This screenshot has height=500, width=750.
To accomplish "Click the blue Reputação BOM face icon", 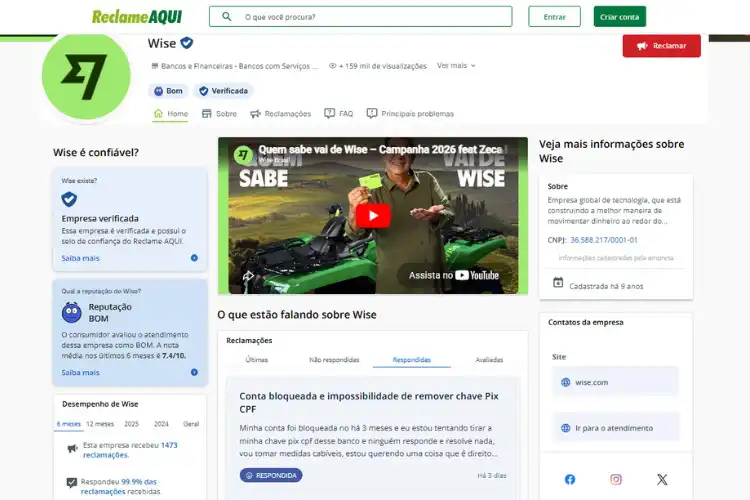I will pyautogui.click(x=72, y=312).
